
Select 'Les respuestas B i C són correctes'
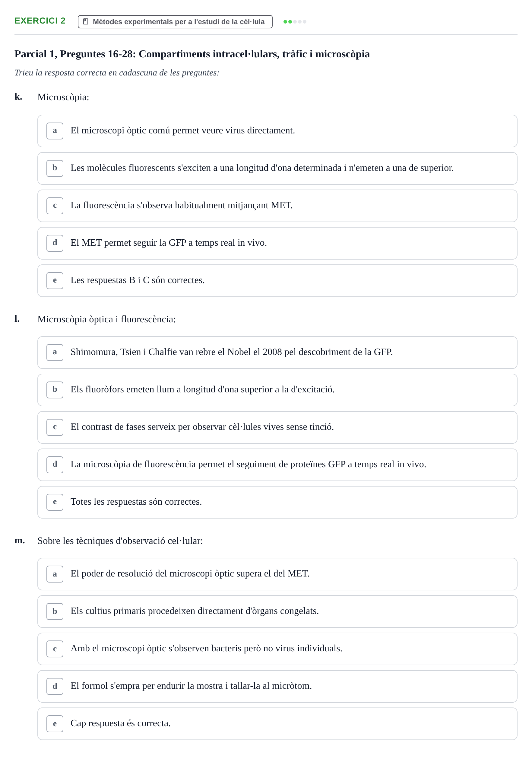[277, 281]
